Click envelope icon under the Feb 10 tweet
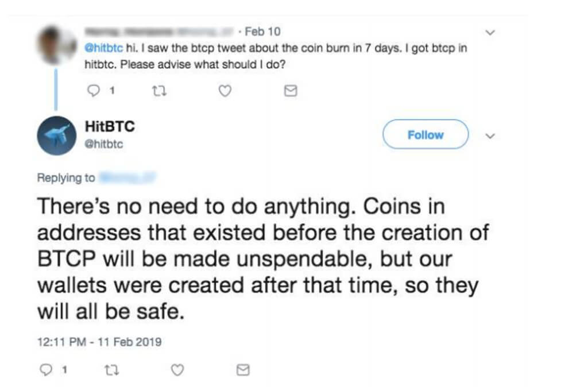The height and width of the screenshot is (387, 588). 291,91
